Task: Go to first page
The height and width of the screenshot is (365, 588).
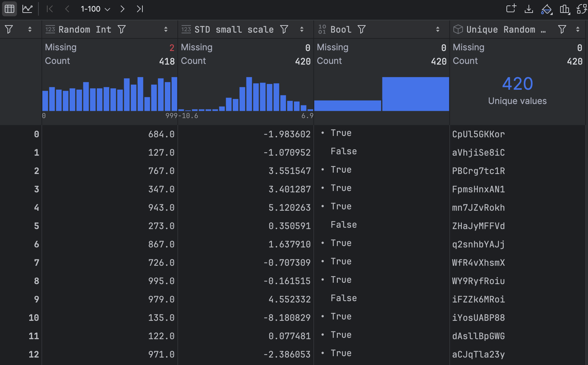Action: pos(50,9)
